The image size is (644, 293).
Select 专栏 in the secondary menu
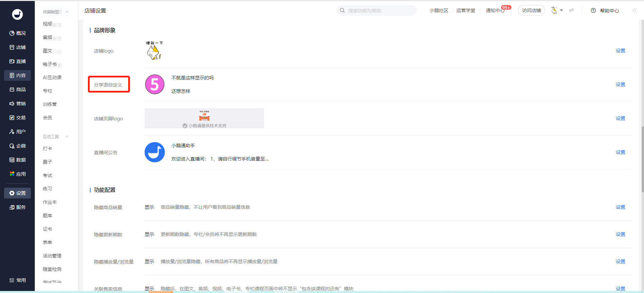47,91
